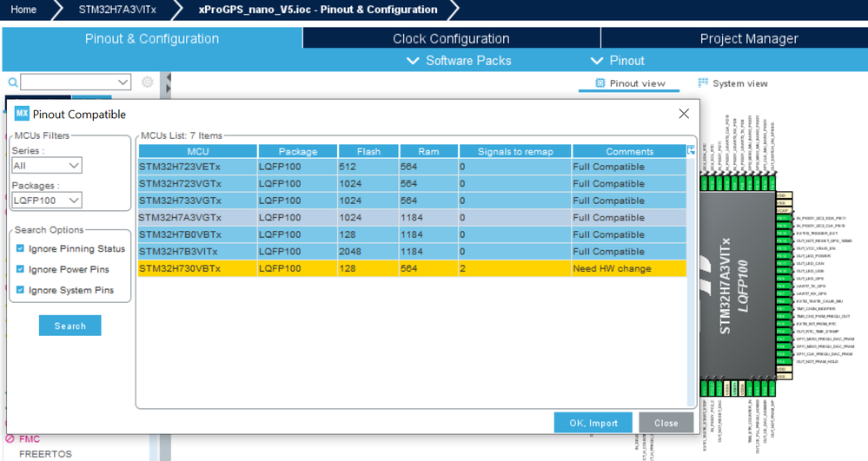Click the FMC item in category list
868x461 pixels.
[30, 439]
